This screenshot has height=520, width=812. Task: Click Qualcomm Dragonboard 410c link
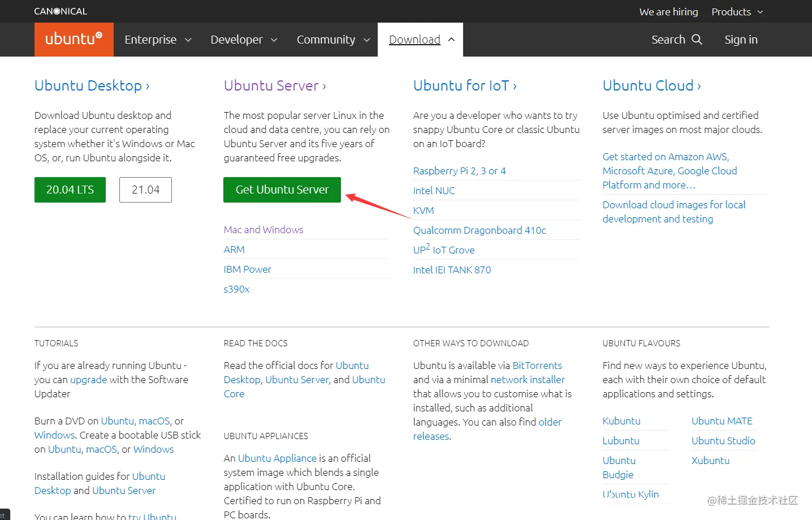[480, 230]
